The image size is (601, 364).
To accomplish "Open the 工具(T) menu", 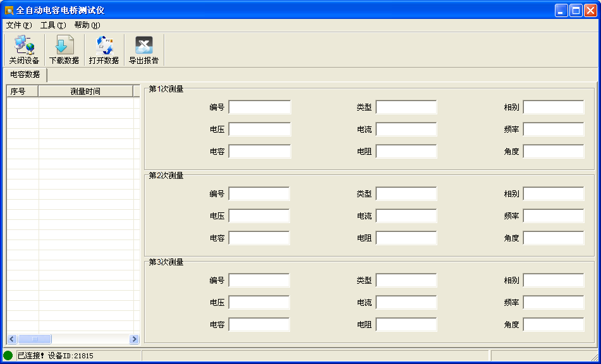I will pyautogui.click(x=53, y=25).
